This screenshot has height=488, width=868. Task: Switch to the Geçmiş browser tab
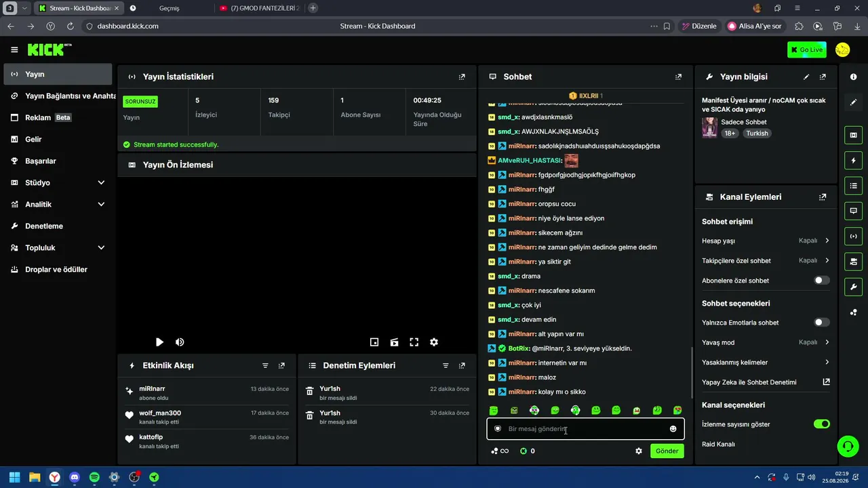(169, 8)
